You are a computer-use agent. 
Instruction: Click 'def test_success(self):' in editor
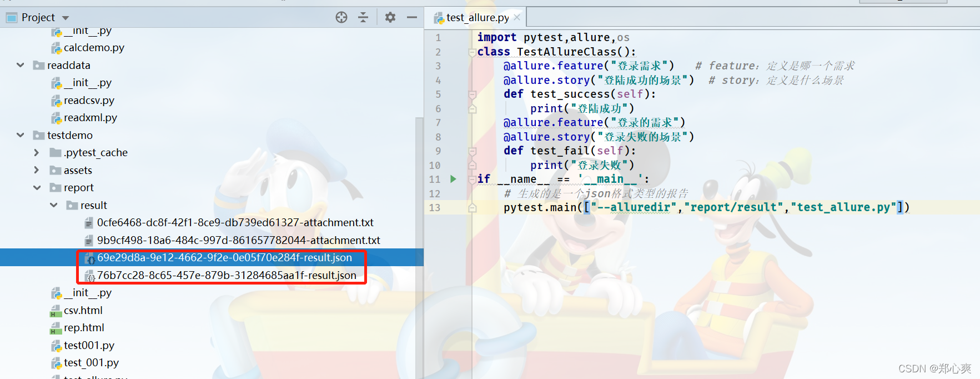coord(580,94)
